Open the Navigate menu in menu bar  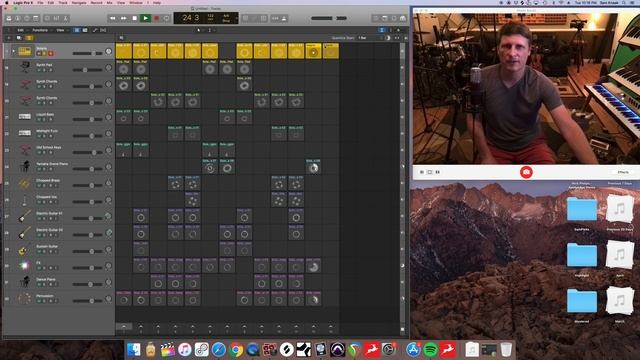click(x=79, y=2)
